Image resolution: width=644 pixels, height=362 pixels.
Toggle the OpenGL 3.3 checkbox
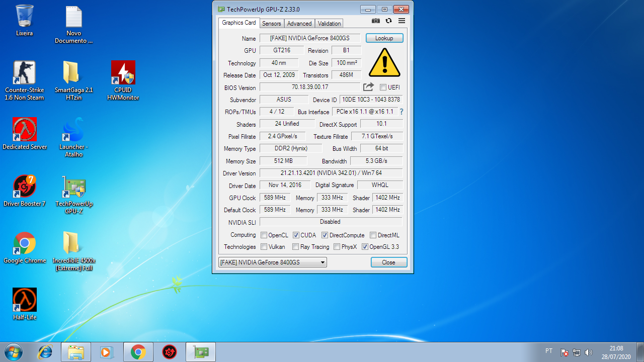pos(365,247)
